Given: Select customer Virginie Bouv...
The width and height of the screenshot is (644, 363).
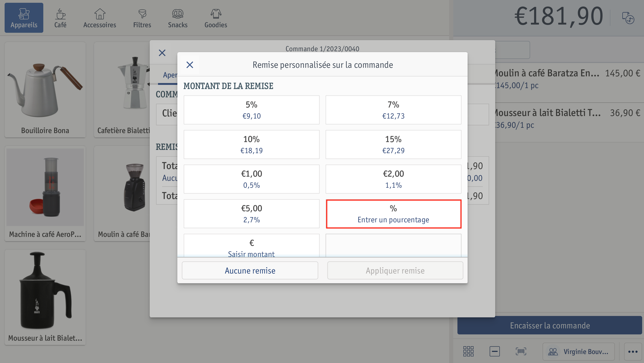Looking at the screenshot, I should 579,352.
